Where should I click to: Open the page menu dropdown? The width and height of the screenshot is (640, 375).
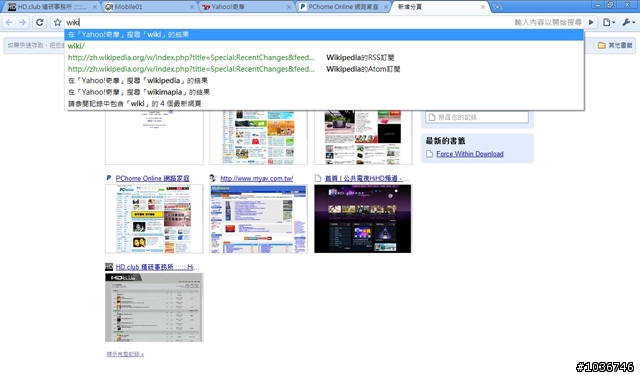(609, 22)
